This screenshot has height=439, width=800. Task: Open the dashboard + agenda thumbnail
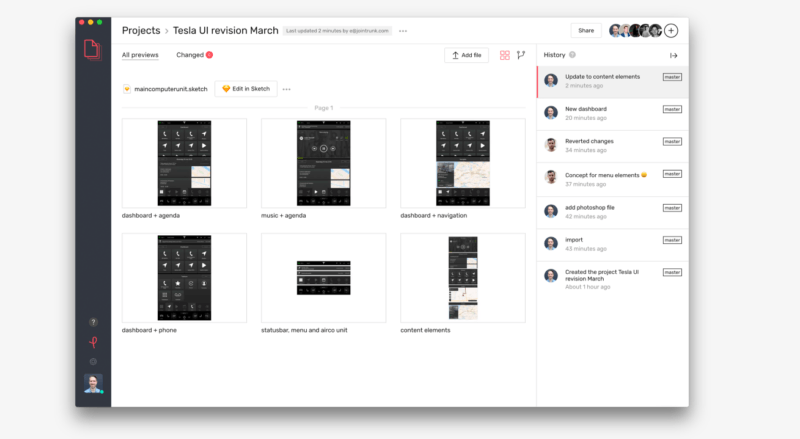[184, 163]
